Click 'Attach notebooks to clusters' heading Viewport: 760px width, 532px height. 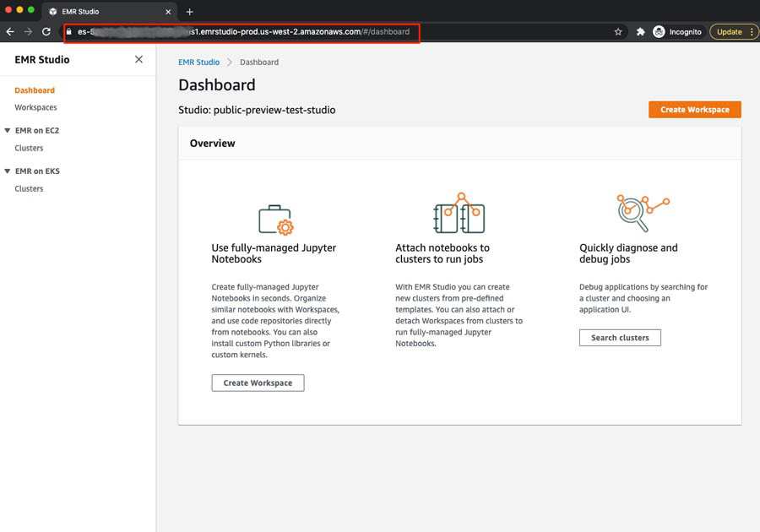point(442,253)
